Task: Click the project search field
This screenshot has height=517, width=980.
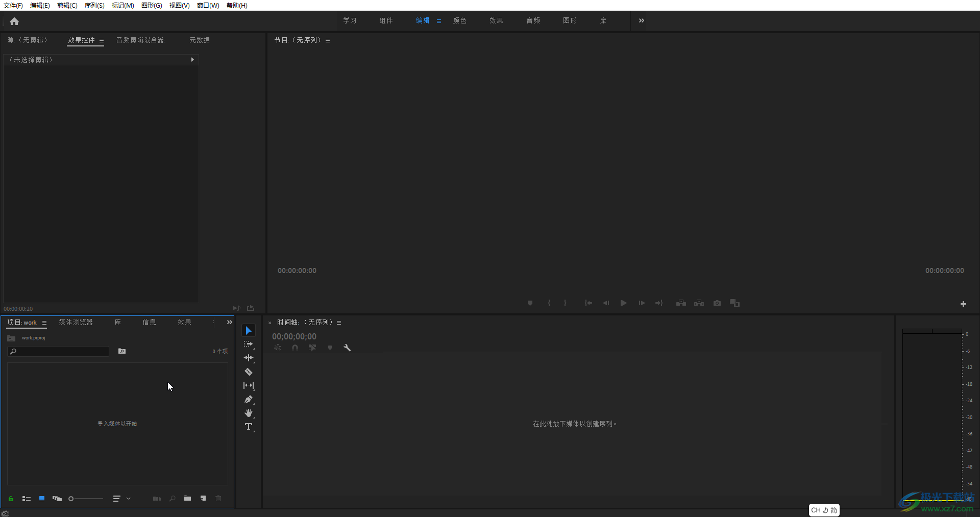Action: [x=58, y=351]
